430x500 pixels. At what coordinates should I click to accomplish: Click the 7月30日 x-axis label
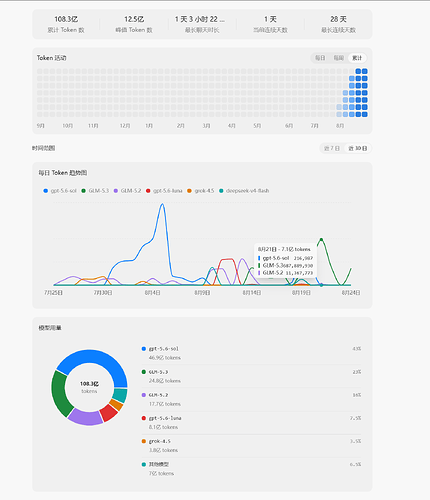coord(103,293)
